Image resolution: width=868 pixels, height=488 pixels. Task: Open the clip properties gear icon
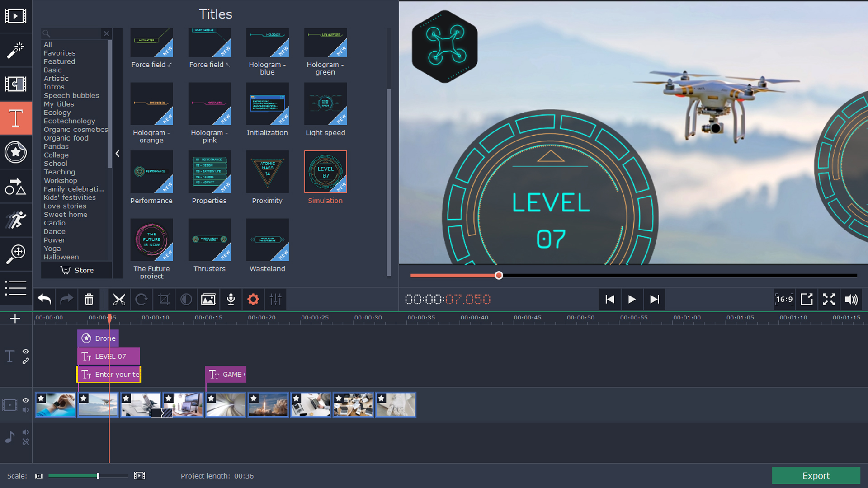[253, 299]
